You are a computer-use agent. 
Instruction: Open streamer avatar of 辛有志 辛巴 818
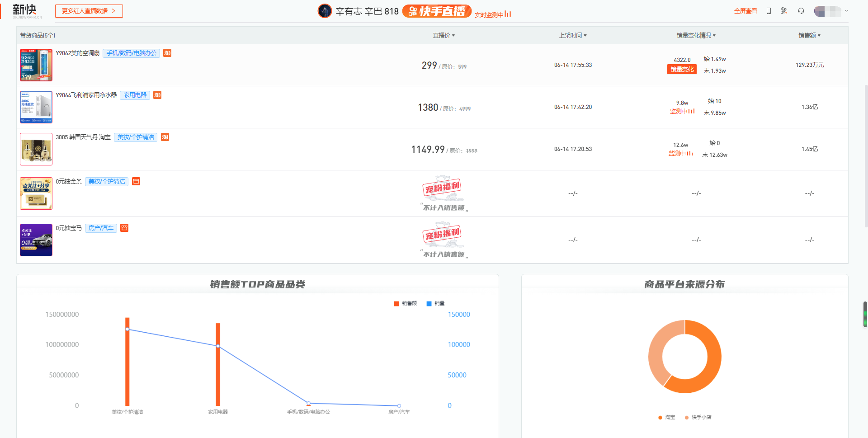325,11
